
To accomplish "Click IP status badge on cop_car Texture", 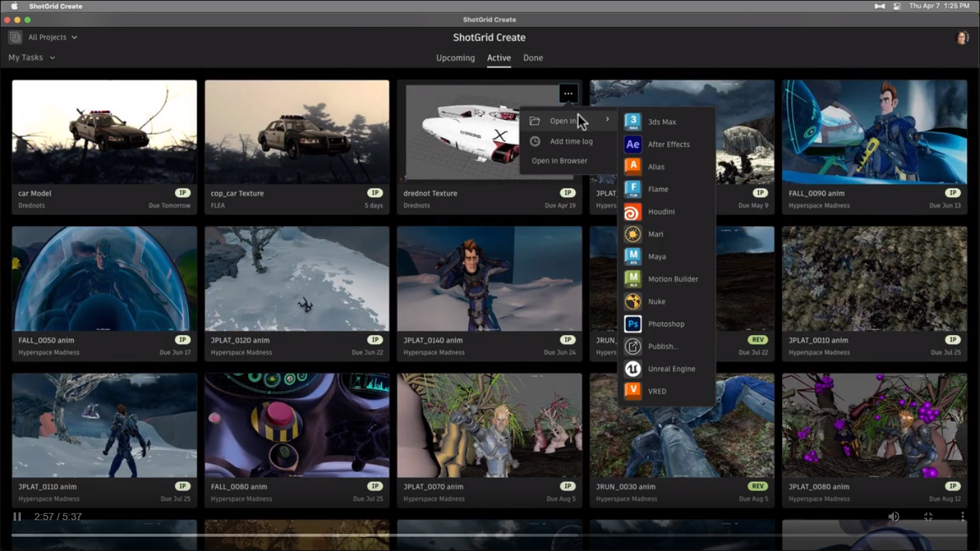I will coord(375,193).
